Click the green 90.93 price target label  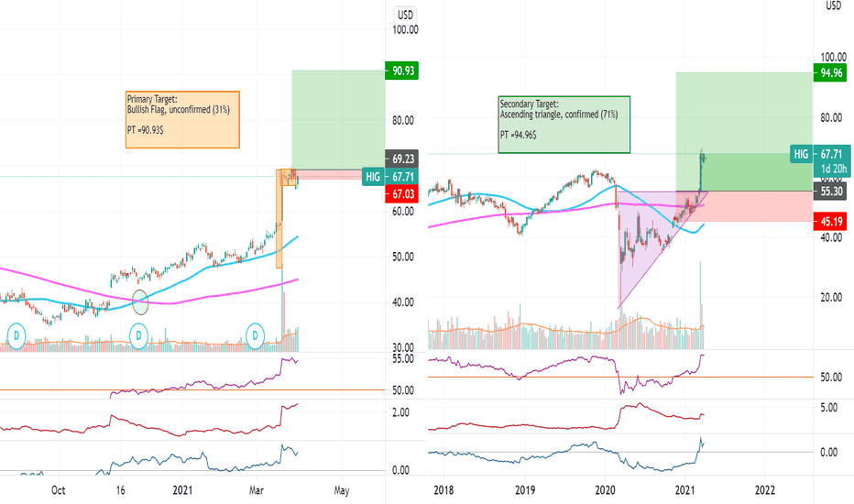point(401,71)
